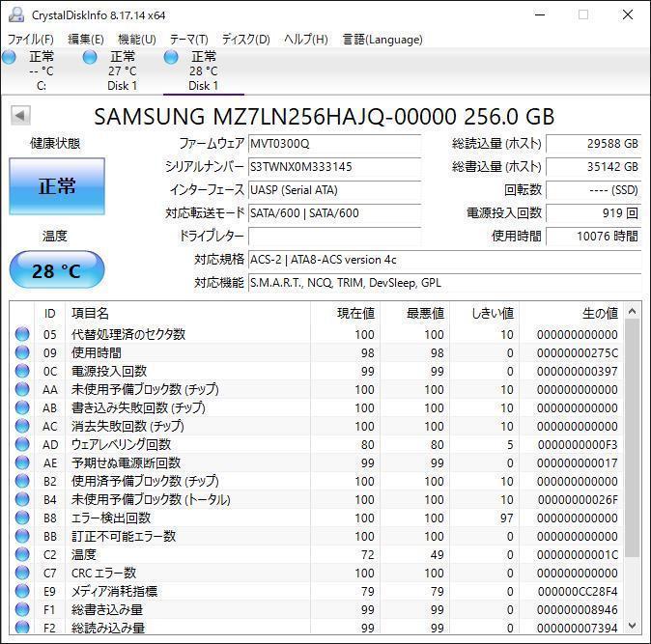Click status orb of attribute AE row
This screenshot has width=651, height=644.
coord(22,462)
